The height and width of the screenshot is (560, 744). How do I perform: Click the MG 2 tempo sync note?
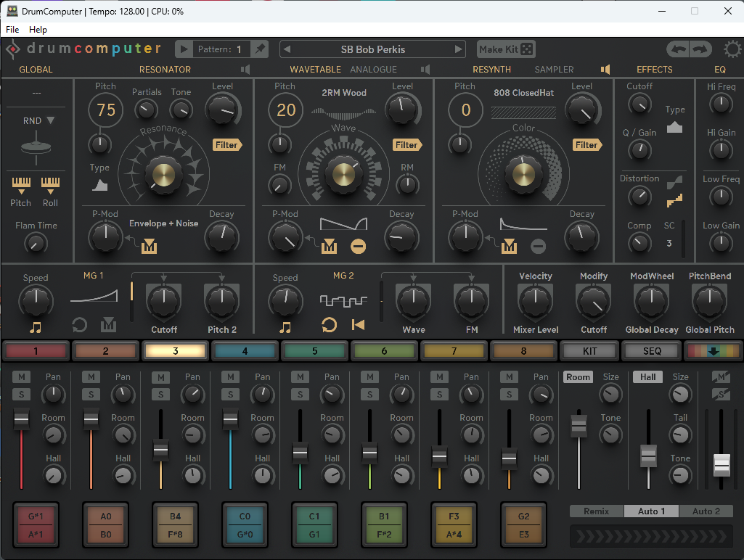tap(285, 326)
